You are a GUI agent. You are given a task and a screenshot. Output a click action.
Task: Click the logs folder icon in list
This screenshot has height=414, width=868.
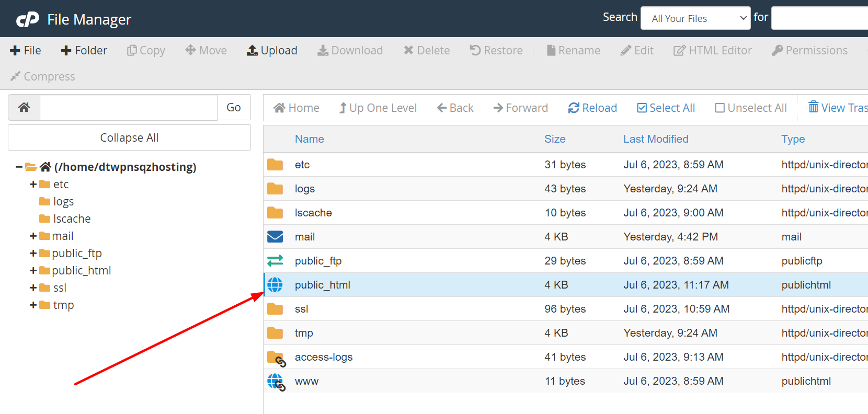click(275, 189)
